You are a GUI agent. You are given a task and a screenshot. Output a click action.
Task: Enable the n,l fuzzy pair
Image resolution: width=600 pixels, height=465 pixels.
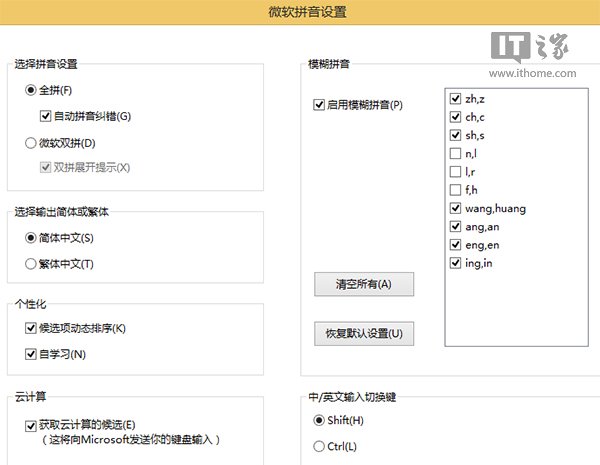(456, 154)
